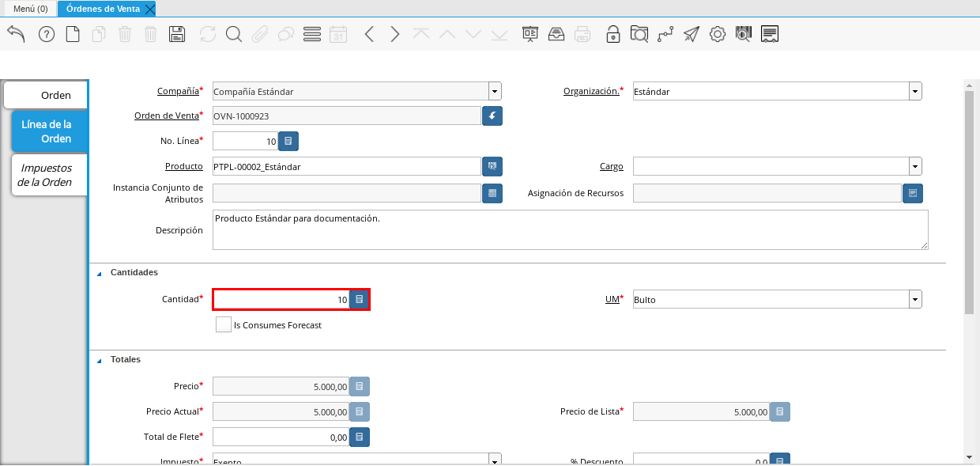The image size is (980, 466).
Task: Open the Cargo dropdown
Action: (915, 166)
